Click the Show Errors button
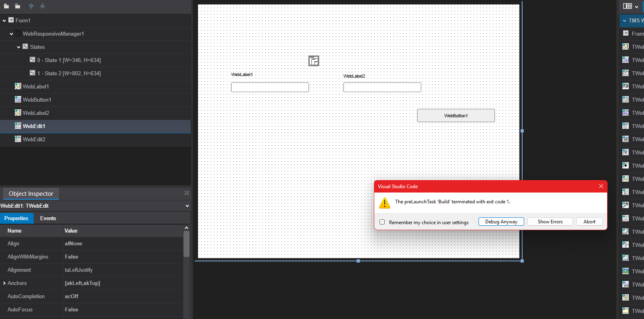The height and width of the screenshot is (319, 644). tap(550, 222)
